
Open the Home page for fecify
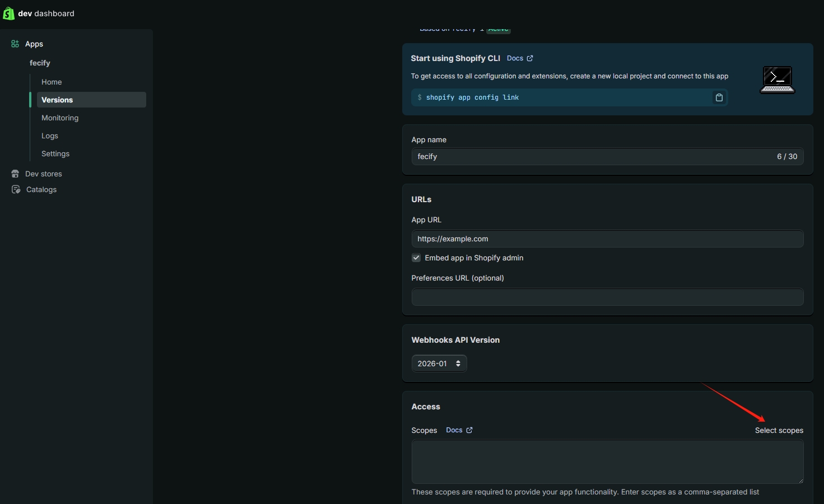click(52, 82)
